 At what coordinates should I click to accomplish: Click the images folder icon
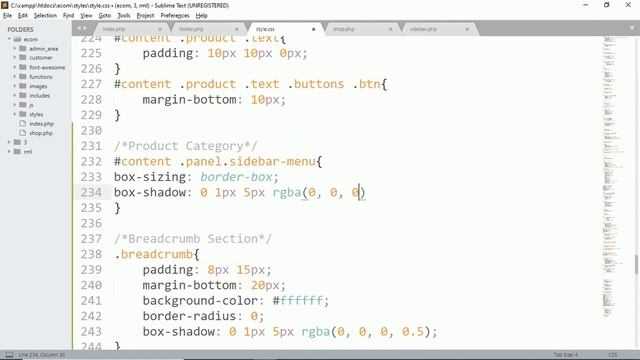pyautogui.click(x=23, y=86)
